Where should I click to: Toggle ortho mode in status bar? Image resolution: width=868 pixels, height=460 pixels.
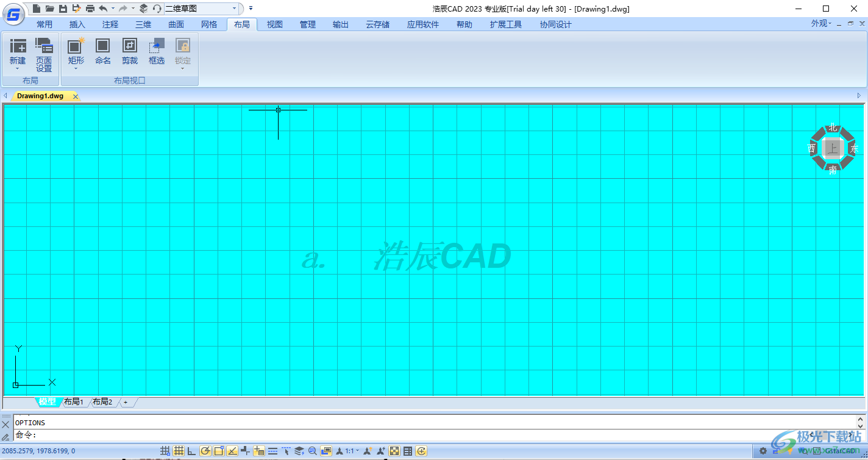pos(192,451)
